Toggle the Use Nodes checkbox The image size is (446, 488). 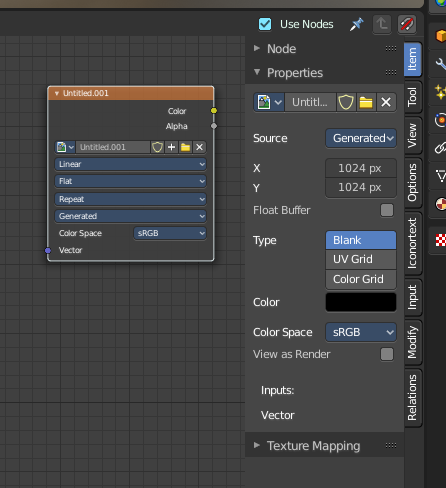(265, 24)
